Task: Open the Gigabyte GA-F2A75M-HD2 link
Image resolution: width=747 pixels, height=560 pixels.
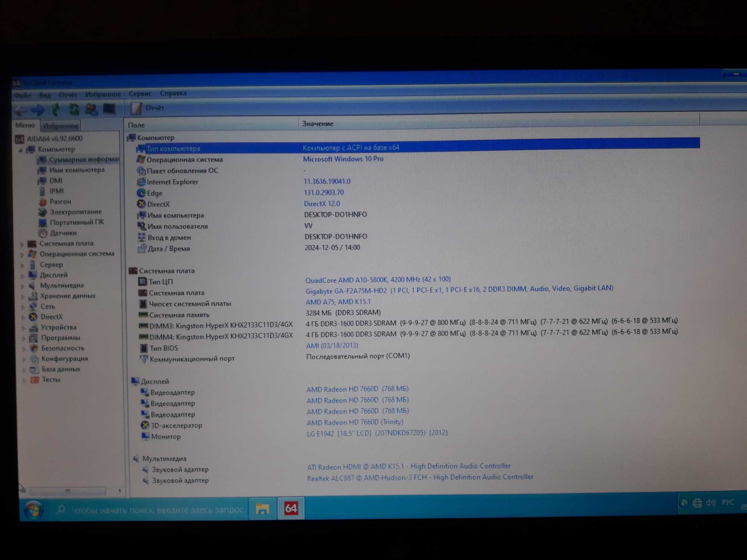Action: [459, 289]
